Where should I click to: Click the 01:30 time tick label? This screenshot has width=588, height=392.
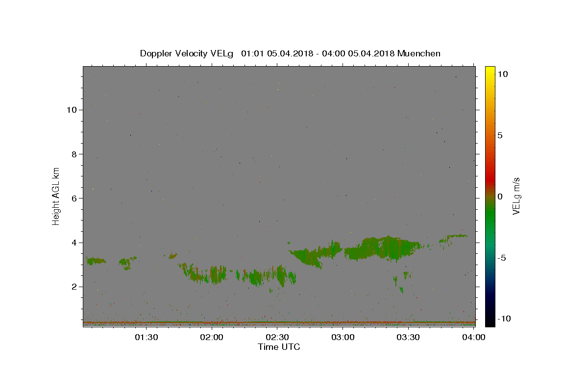pyautogui.click(x=146, y=337)
